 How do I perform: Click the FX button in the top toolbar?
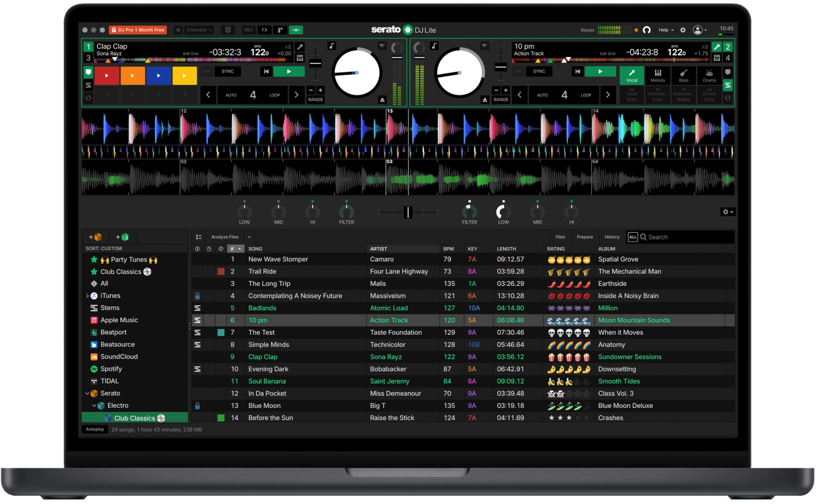click(x=264, y=30)
